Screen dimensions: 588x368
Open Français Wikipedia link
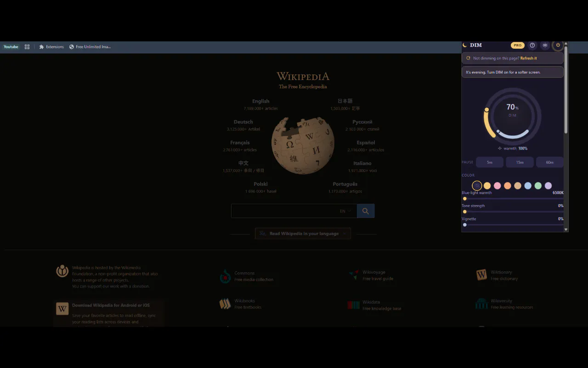pos(240,143)
